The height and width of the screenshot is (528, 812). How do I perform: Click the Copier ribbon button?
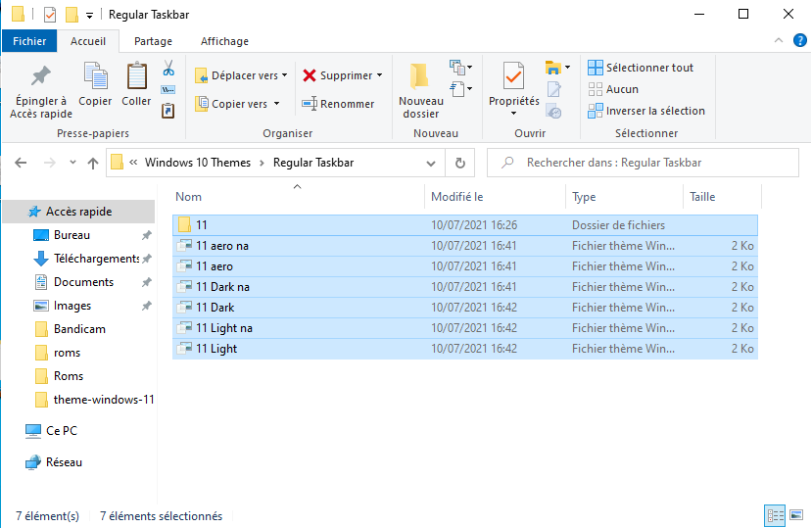95,84
